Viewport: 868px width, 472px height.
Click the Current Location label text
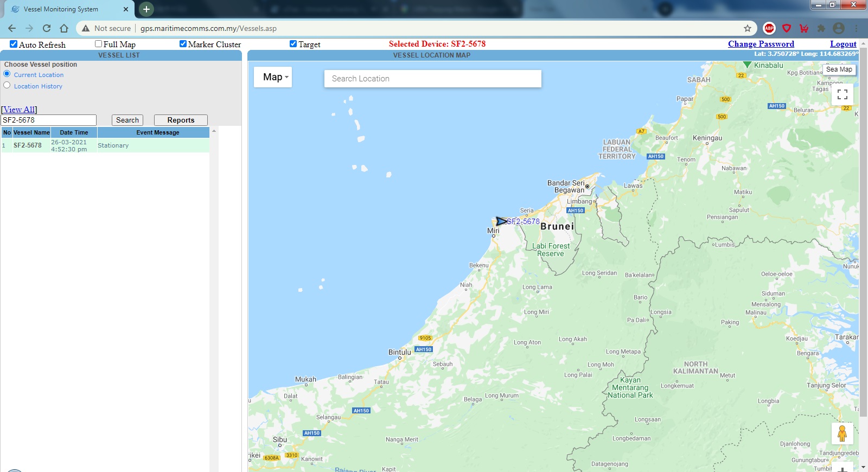[39, 75]
